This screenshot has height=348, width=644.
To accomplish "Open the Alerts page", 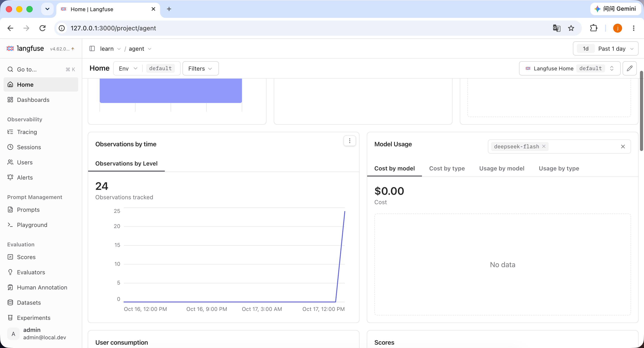I will coord(41,178).
